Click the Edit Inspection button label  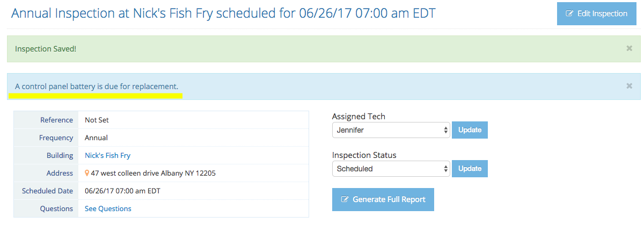pos(602,14)
